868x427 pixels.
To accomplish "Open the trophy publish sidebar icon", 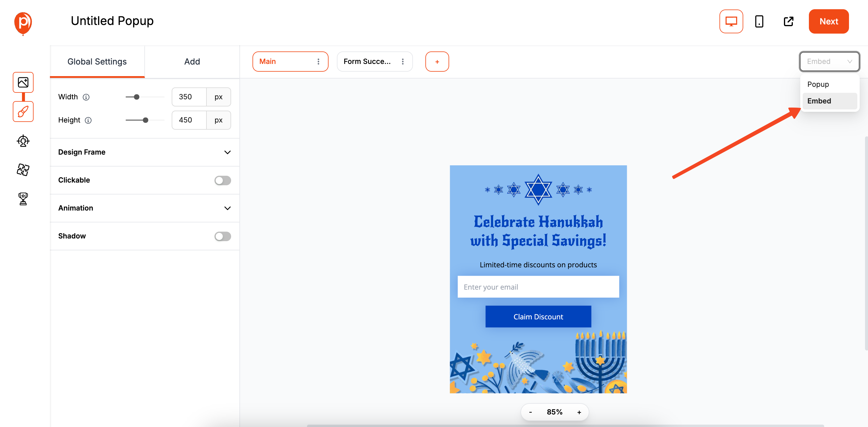I will [x=23, y=199].
